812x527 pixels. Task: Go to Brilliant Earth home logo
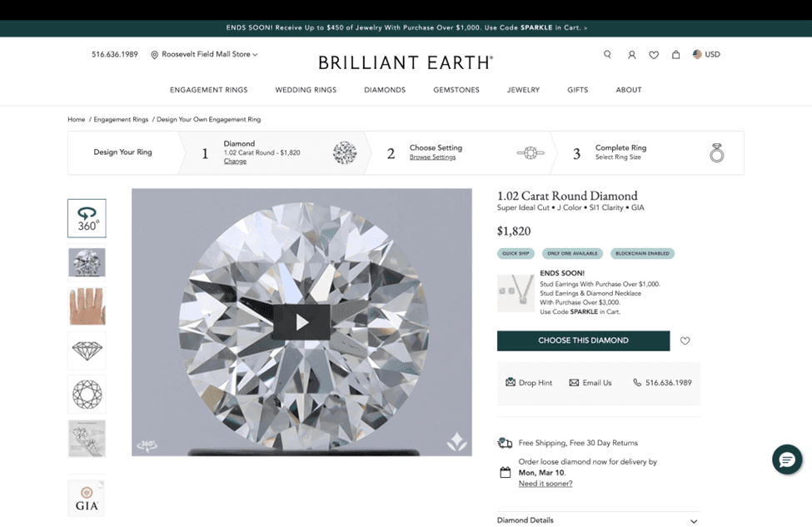click(406, 62)
